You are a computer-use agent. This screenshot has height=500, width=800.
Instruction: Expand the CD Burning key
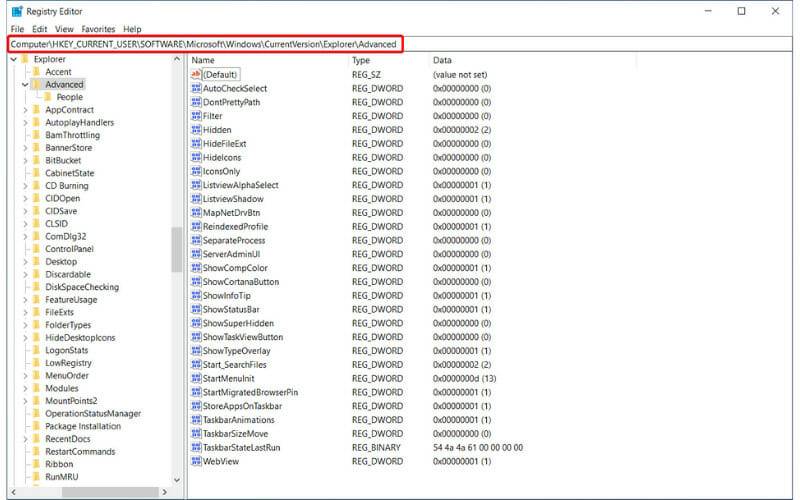[25, 186]
